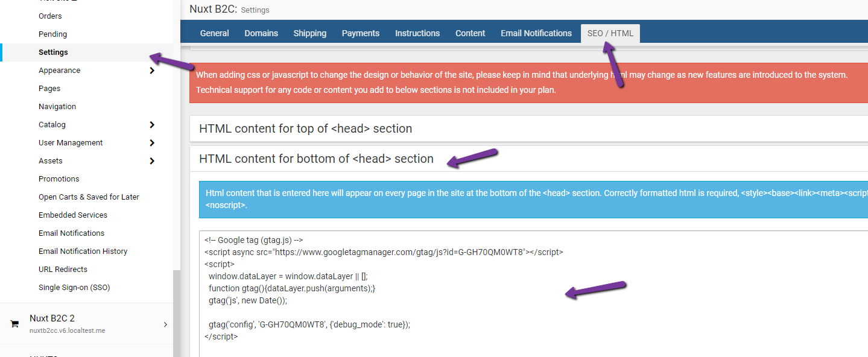Click the Nuxt B2C 2 shopping cart icon

tap(14, 324)
